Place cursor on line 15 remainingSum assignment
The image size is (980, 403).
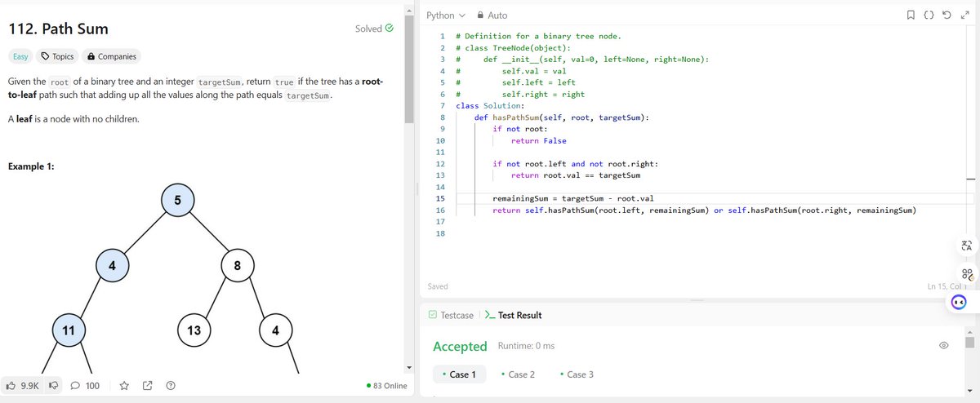click(573, 198)
